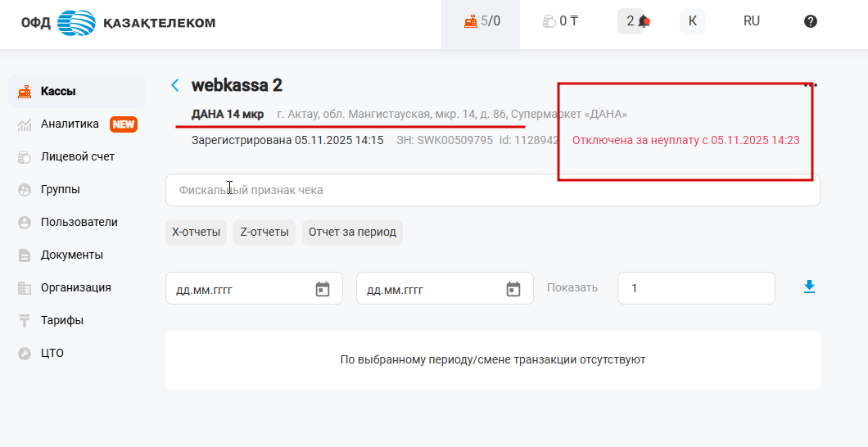868x447 pixels.
Task: Go to Кассы in sidebar
Action: pos(77,91)
